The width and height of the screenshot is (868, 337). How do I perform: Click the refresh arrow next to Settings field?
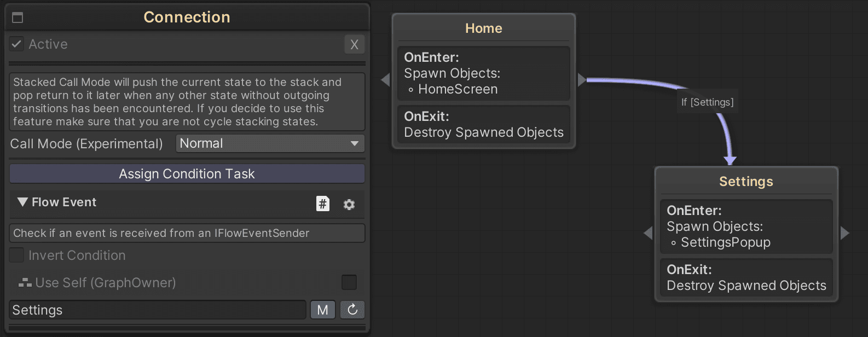tap(352, 310)
